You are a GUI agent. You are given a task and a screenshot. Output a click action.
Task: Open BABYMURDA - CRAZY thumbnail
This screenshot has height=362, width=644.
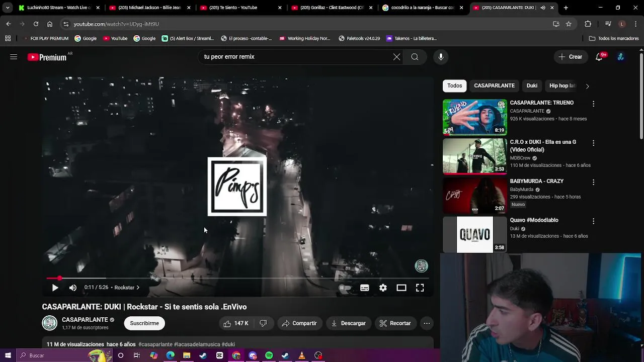point(475,196)
